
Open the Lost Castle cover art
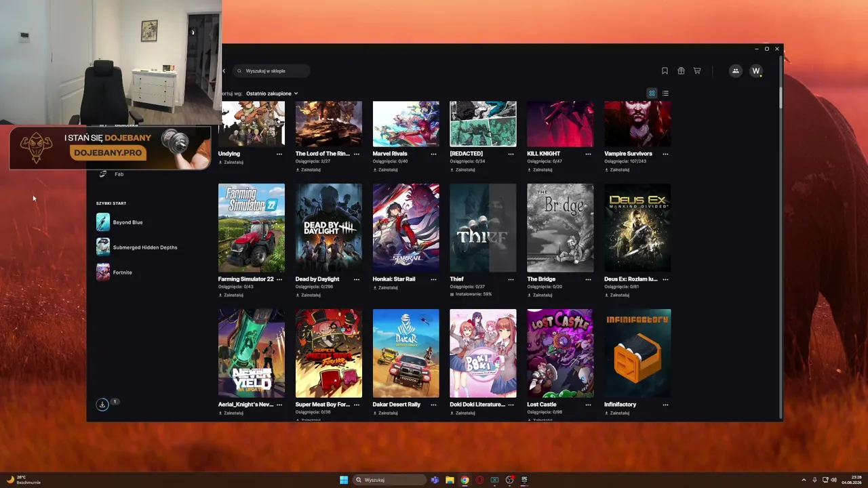(560, 353)
